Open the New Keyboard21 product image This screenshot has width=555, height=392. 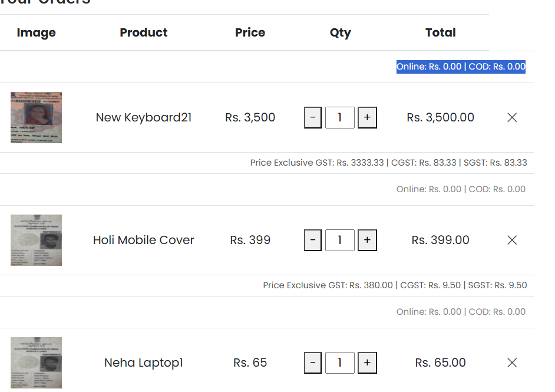coord(36,117)
